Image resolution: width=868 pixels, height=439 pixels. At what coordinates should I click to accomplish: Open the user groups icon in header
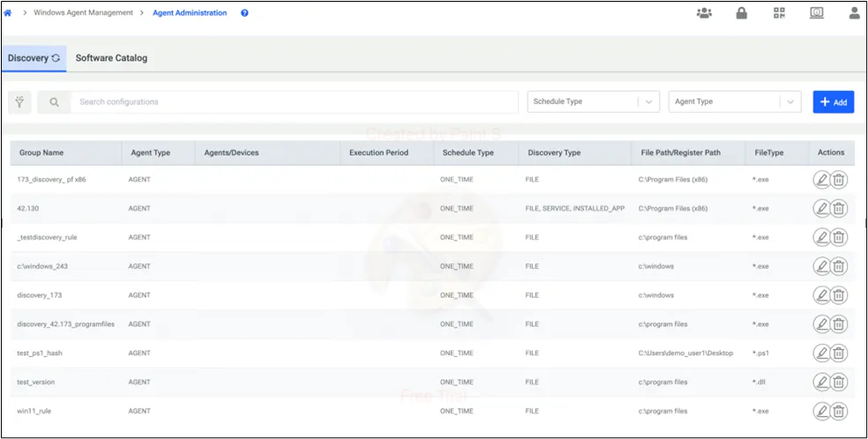(704, 13)
